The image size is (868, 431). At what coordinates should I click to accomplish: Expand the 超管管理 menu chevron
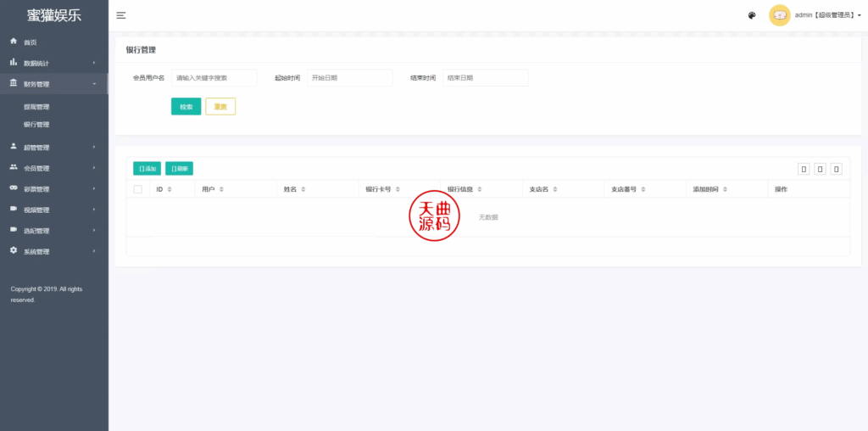pyautogui.click(x=94, y=147)
